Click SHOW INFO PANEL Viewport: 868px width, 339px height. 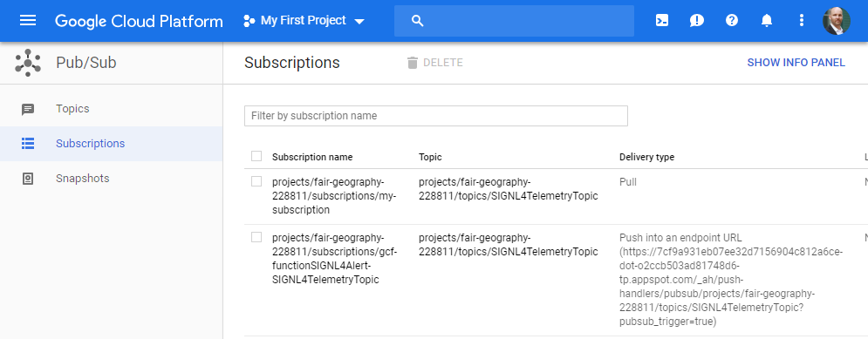pos(796,63)
